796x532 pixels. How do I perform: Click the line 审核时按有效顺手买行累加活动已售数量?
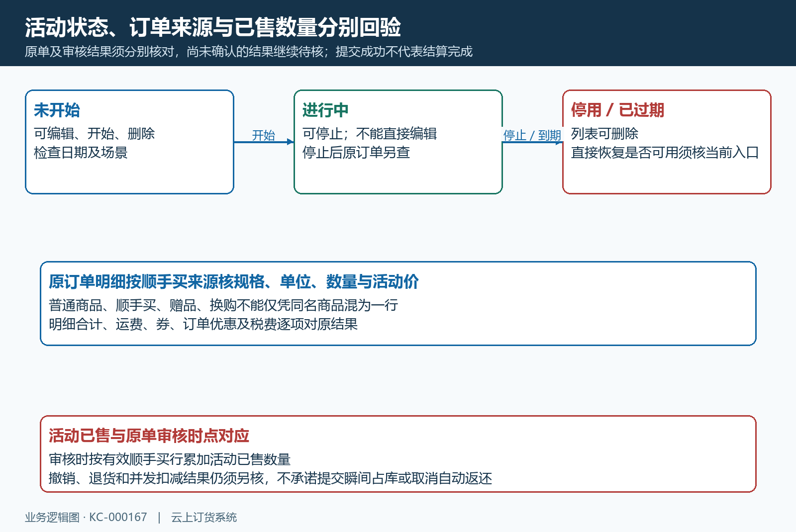pos(170,459)
